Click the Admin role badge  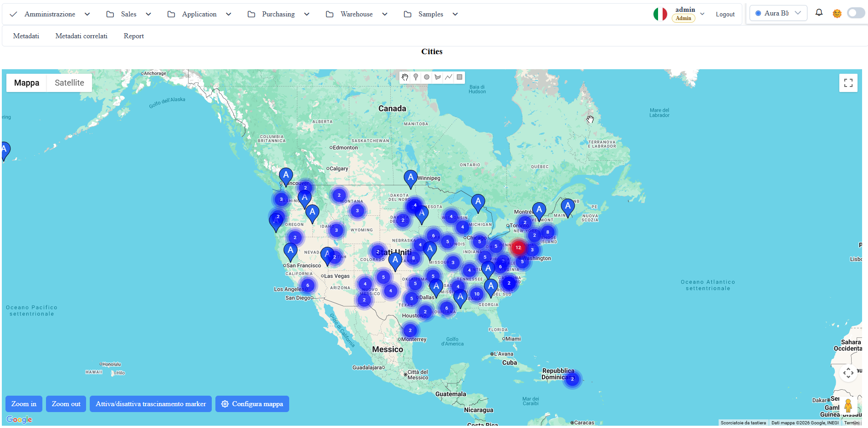click(683, 18)
